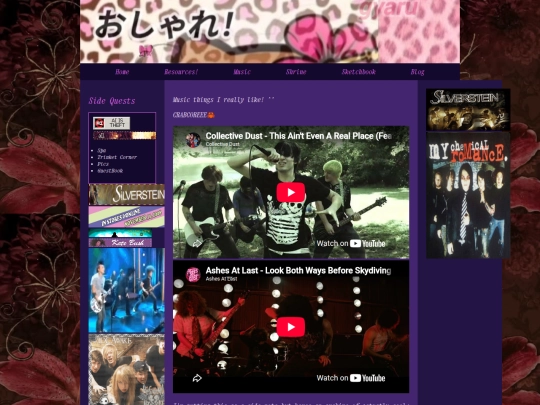This screenshot has width=540, height=405.
Task: Open the Shrine page
Action: tap(296, 72)
